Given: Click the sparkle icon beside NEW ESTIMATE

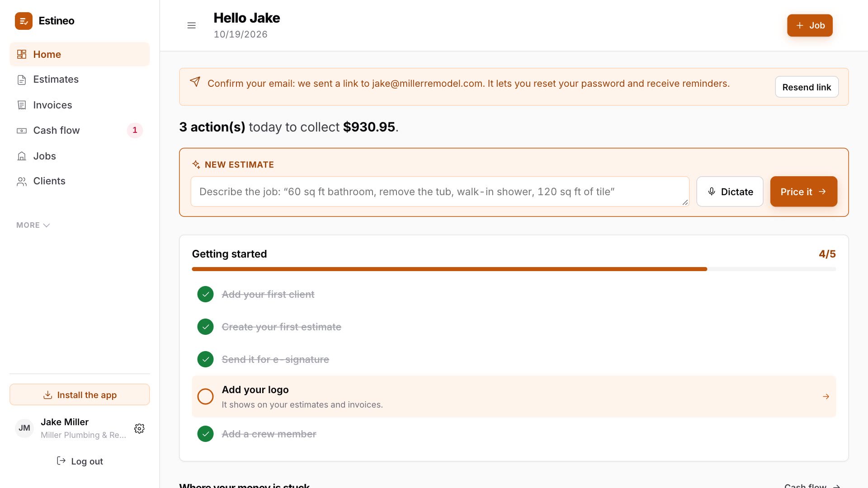Looking at the screenshot, I should coord(196,164).
